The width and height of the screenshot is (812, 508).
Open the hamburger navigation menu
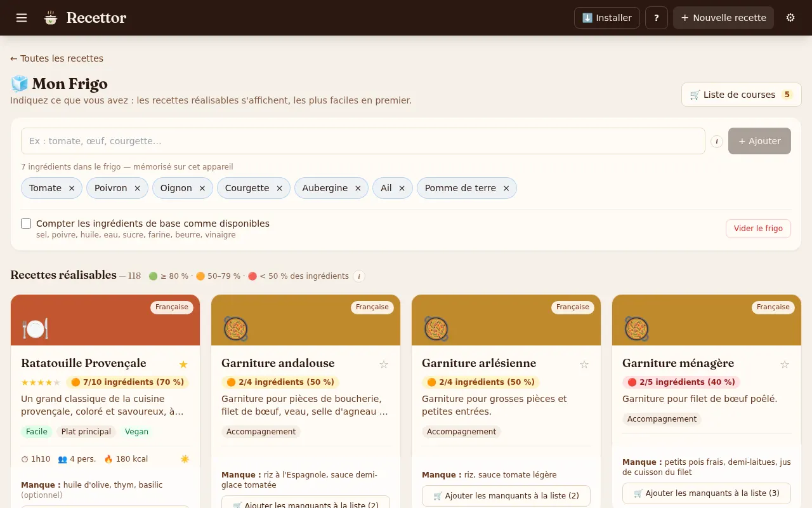tap(22, 18)
